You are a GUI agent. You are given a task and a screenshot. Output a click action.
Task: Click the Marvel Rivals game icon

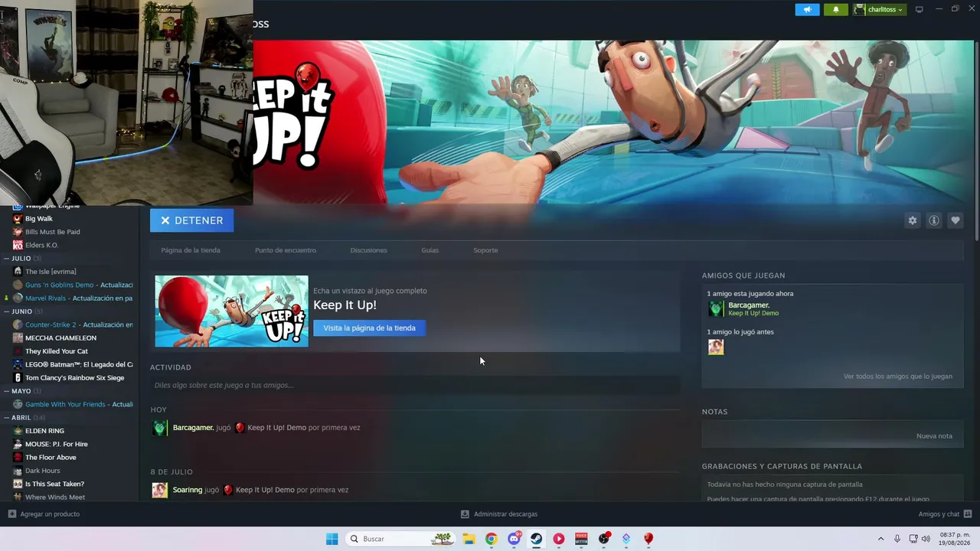click(18, 298)
